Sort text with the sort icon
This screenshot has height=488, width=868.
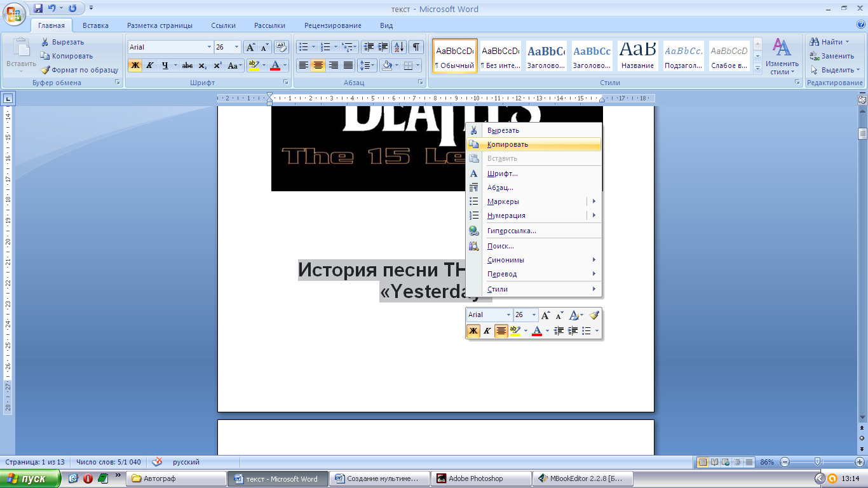click(399, 47)
